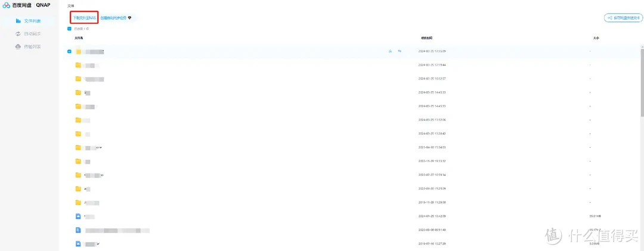Click the folder icon in the 2022-07-27 row
Image resolution: width=644 pixels, height=251 pixels.
click(79, 175)
